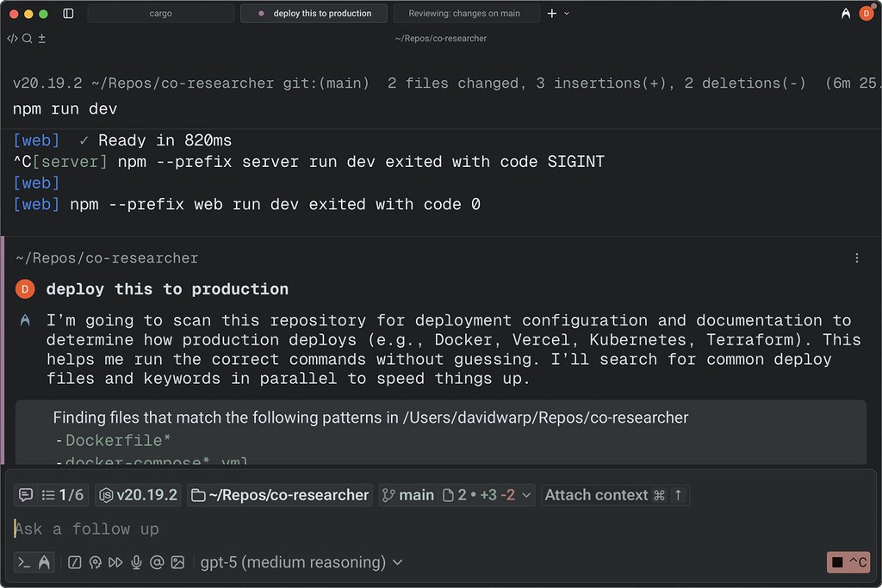This screenshot has height=588, width=882.
Task: Select the microphone icon for voice input
Action: point(135,561)
